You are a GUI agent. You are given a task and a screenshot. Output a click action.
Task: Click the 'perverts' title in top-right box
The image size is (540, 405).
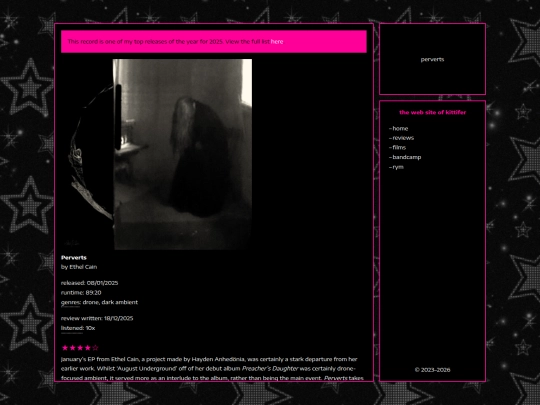pos(432,59)
